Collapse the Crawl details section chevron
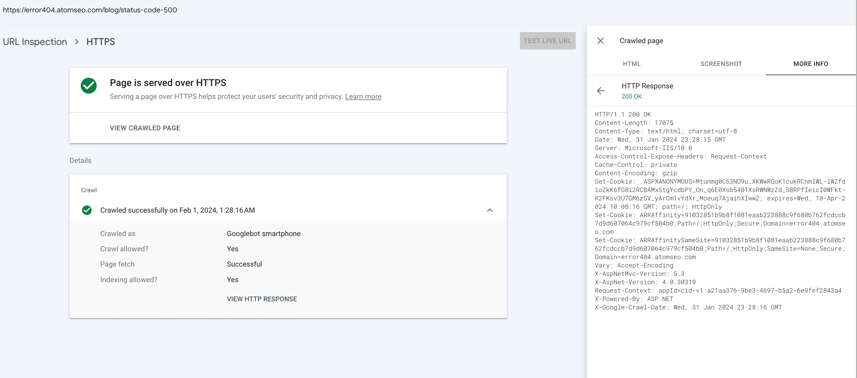 click(490, 210)
